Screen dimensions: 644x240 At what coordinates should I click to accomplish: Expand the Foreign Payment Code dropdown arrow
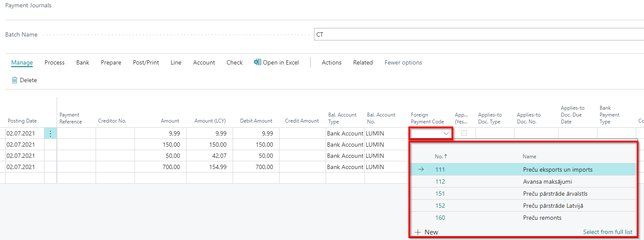coord(446,133)
